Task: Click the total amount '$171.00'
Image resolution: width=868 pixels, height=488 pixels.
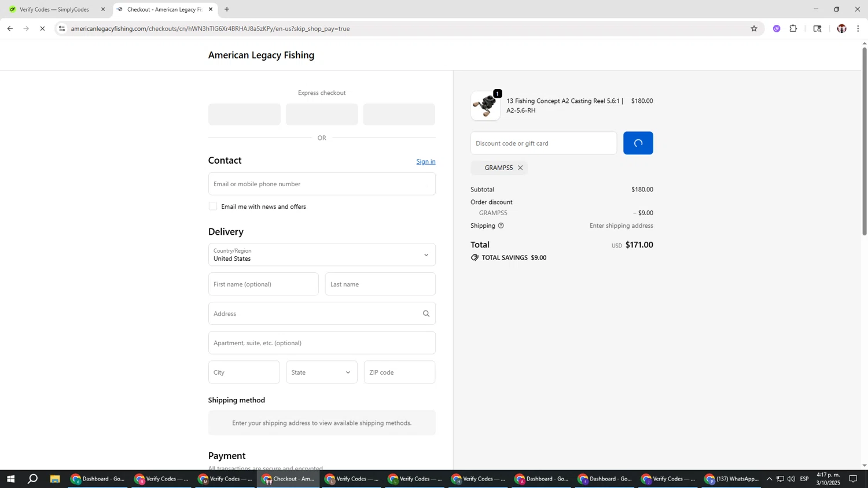Action: (x=639, y=245)
